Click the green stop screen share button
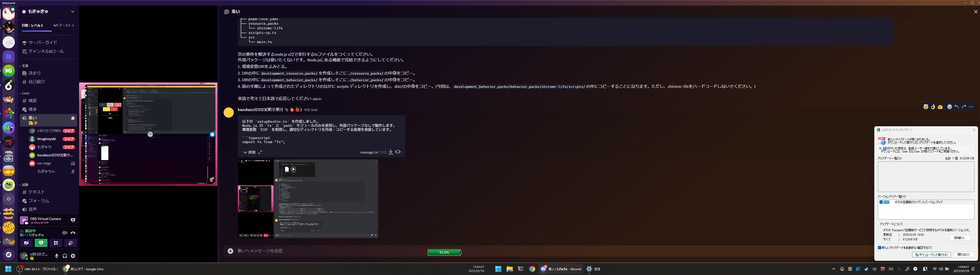The width and height of the screenshot is (980, 275). (x=41, y=243)
